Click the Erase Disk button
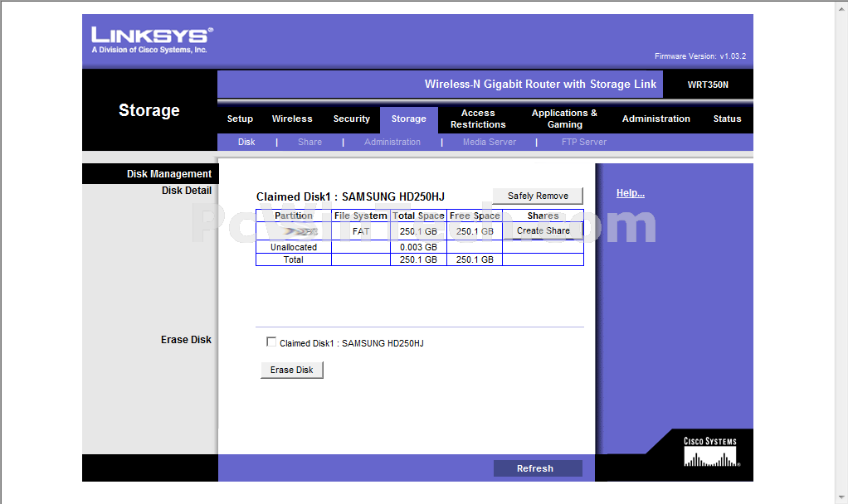 (291, 370)
